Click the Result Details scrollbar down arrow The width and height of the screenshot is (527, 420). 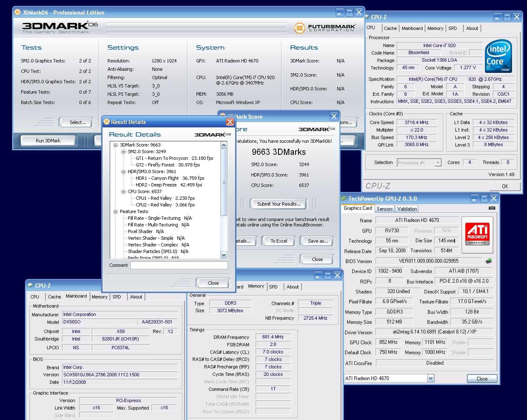pos(224,255)
